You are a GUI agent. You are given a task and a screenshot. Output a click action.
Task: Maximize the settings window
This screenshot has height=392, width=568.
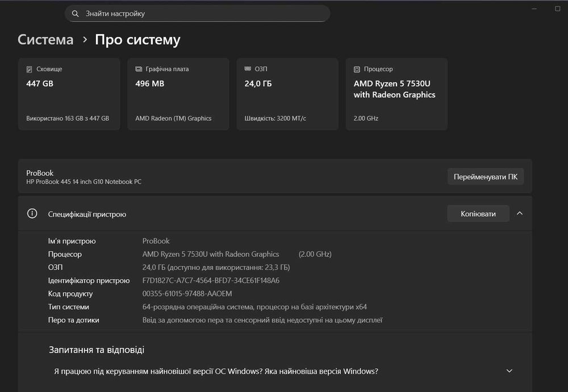[x=558, y=9]
